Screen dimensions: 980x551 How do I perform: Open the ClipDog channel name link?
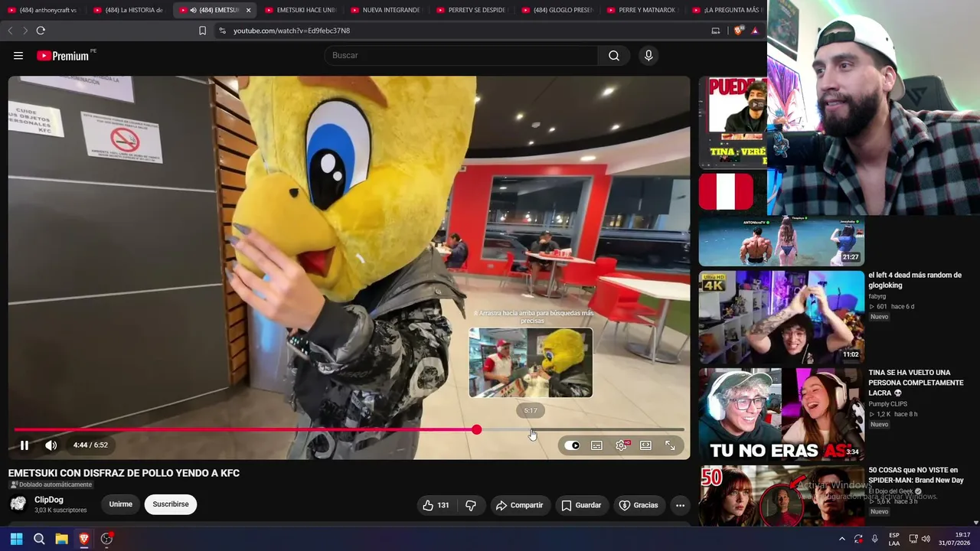click(x=49, y=500)
